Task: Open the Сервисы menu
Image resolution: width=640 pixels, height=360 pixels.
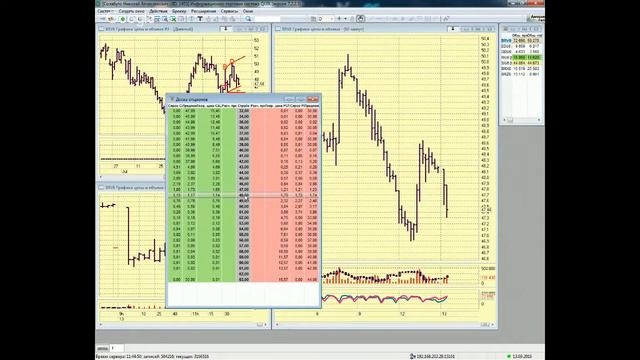Action: pos(229,11)
